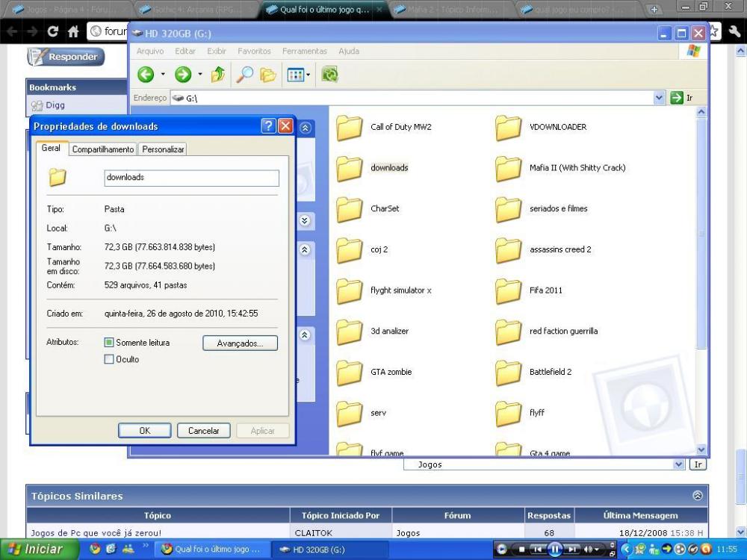Click the folder name field containing downloads
The height and width of the screenshot is (560, 747).
click(x=191, y=178)
